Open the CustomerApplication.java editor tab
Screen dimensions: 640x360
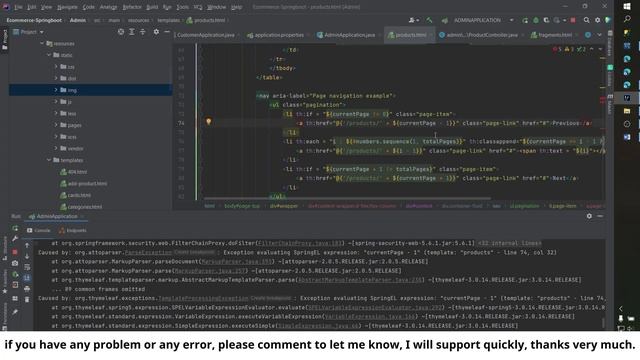[x=205, y=35]
